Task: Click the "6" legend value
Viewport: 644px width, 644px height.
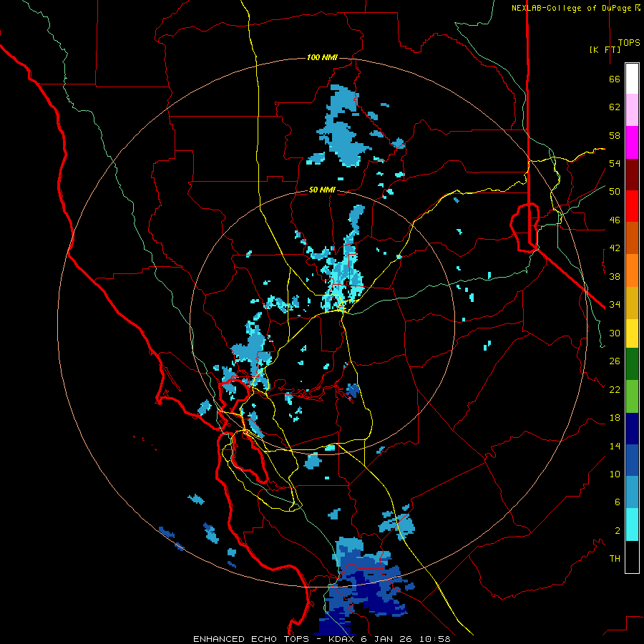Action: (x=618, y=502)
